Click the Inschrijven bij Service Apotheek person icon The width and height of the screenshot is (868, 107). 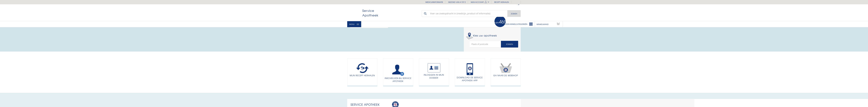pyautogui.click(x=398, y=70)
